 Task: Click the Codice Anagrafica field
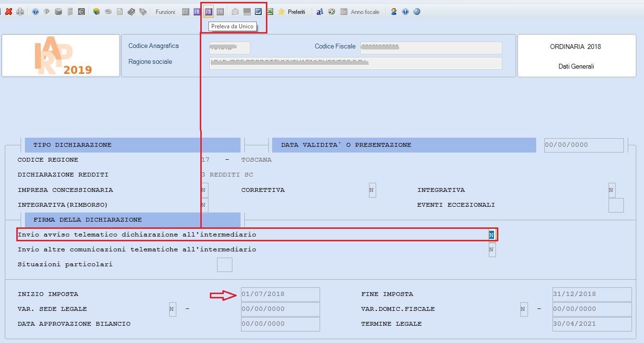(230, 47)
